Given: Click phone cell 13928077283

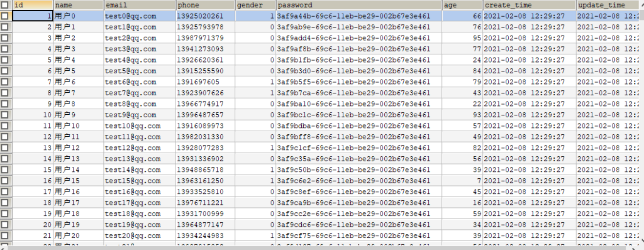Looking at the screenshot, I should pos(206,148).
